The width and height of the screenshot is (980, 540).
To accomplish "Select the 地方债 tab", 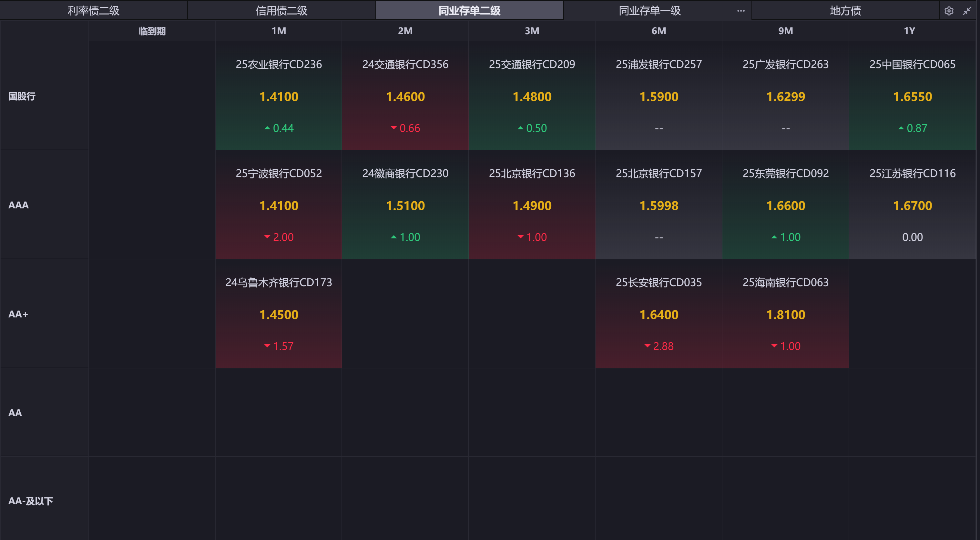I will [845, 11].
